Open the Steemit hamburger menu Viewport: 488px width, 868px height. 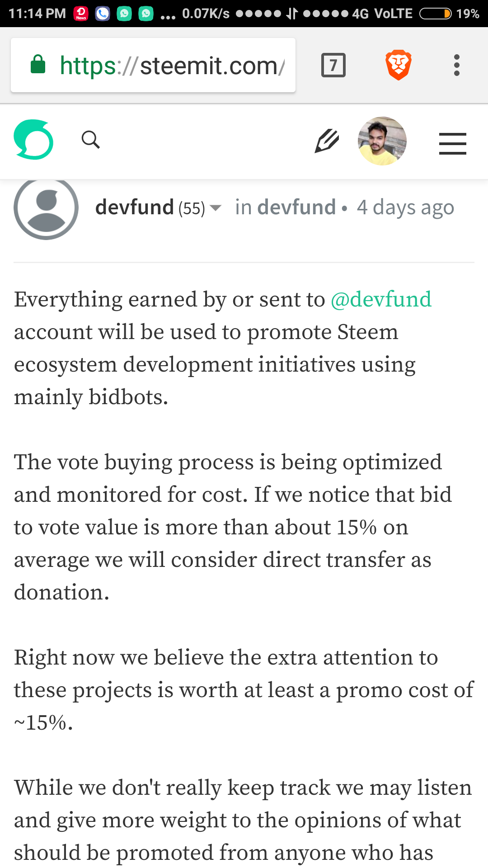coord(452,144)
